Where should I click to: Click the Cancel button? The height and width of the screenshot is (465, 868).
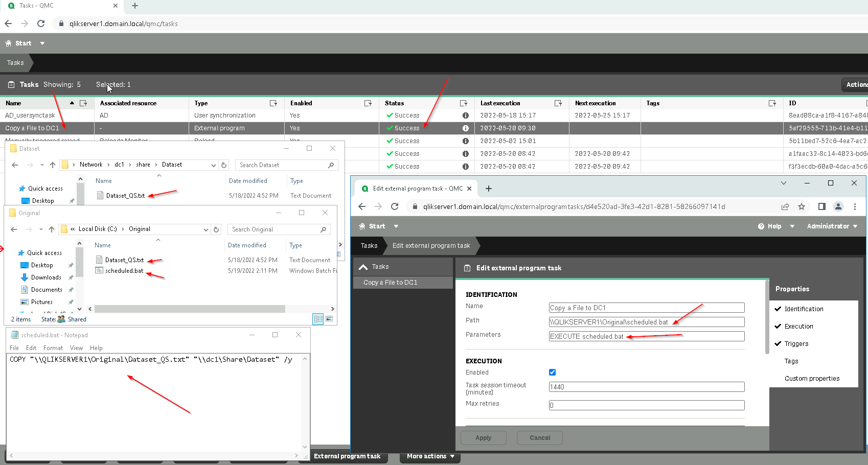click(x=540, y=438)
